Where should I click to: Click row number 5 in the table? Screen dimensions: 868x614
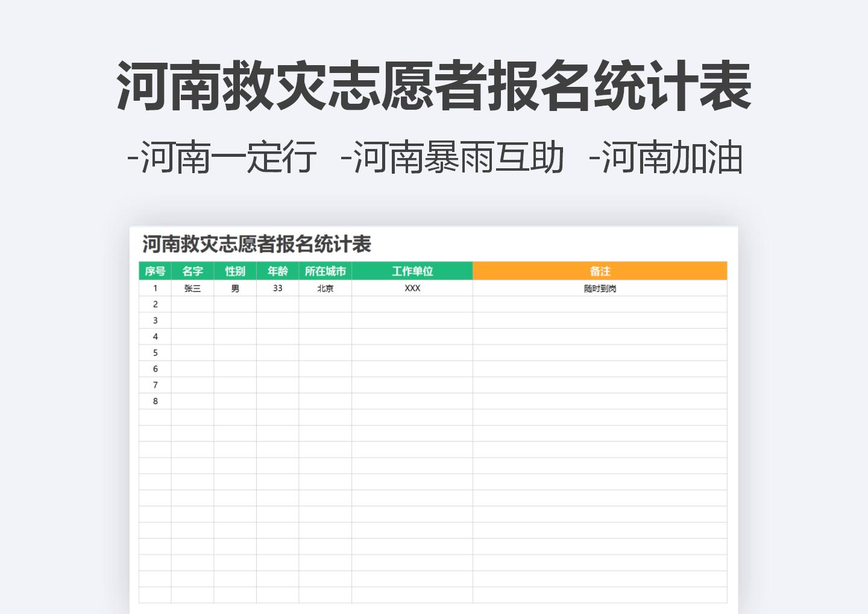pyautogui.click(x=155, y=352)
